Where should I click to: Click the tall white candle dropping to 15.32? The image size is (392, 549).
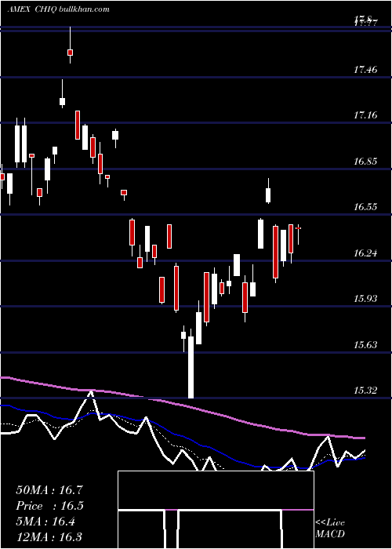click(x=191, y=367)
